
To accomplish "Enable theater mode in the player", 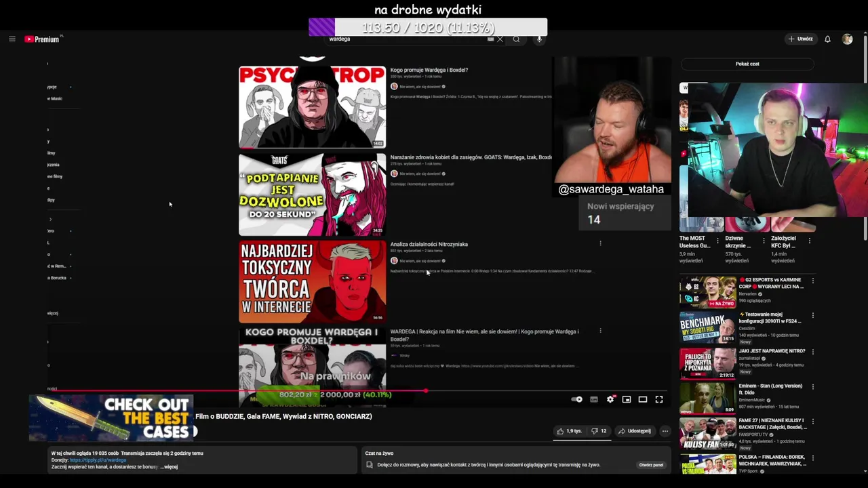I will [x=643, y=400].
